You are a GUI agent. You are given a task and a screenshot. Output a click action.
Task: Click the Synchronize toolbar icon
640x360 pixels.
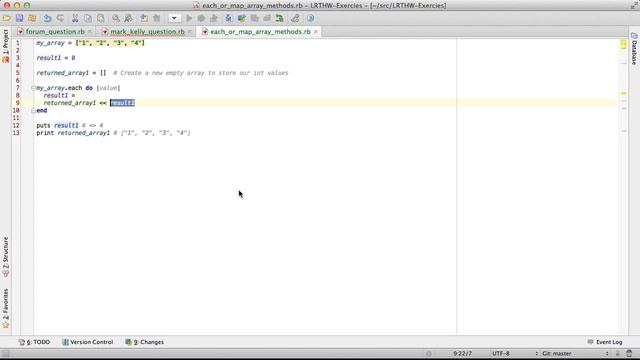(x=32, y=18)
